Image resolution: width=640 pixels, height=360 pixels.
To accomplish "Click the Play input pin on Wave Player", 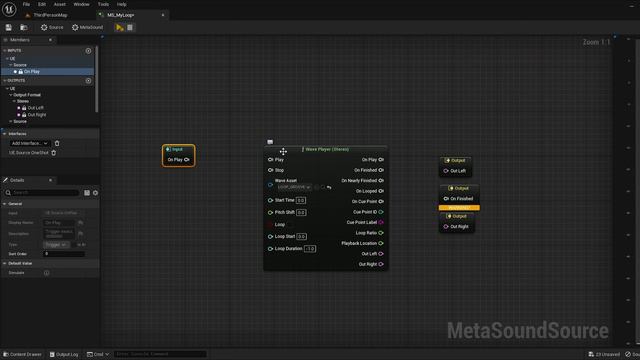I will 270,160.
